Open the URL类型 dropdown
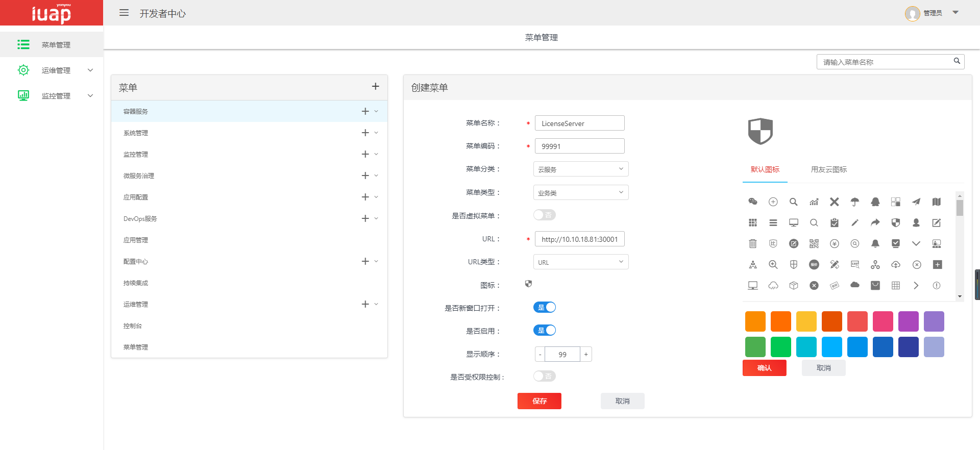The width and height of the screenshot is (980, 450). (x=580, y=262)
